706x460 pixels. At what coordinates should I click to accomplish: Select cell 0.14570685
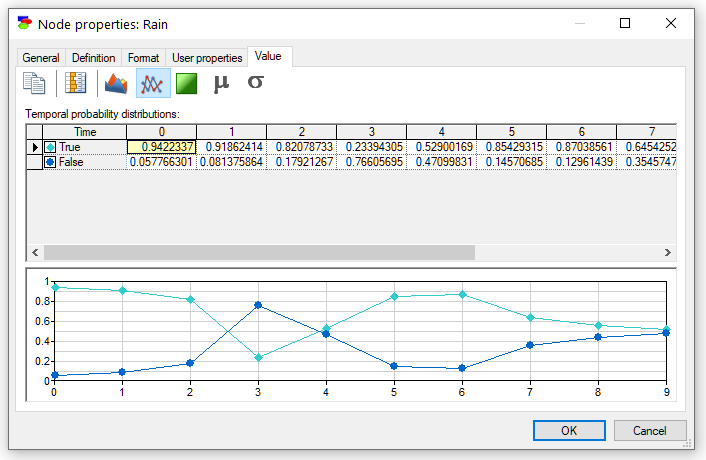(x=511, y=162)
